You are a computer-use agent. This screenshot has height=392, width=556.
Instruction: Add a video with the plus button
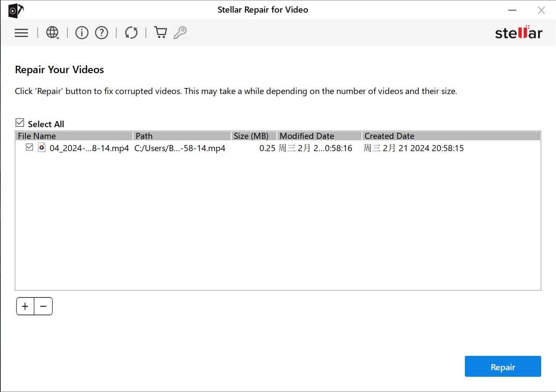pos(25,306)
